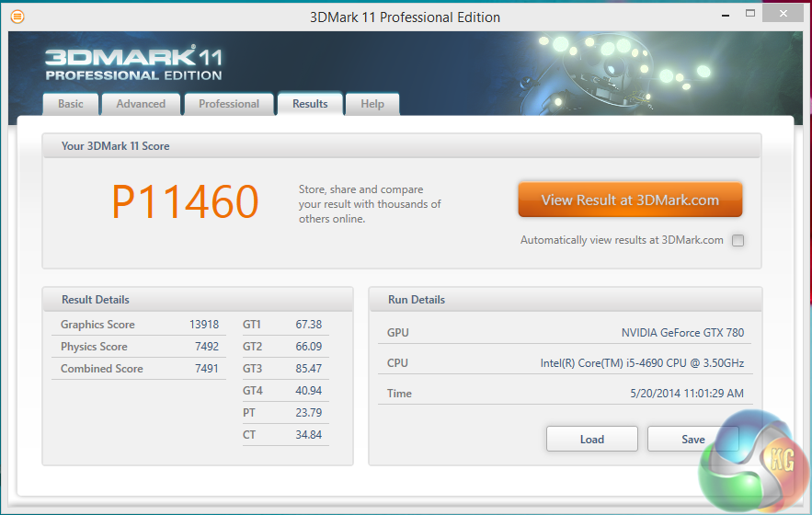The image size is (812, 515).
Task: Select the P11460 overall score
Action: [185, 202]
